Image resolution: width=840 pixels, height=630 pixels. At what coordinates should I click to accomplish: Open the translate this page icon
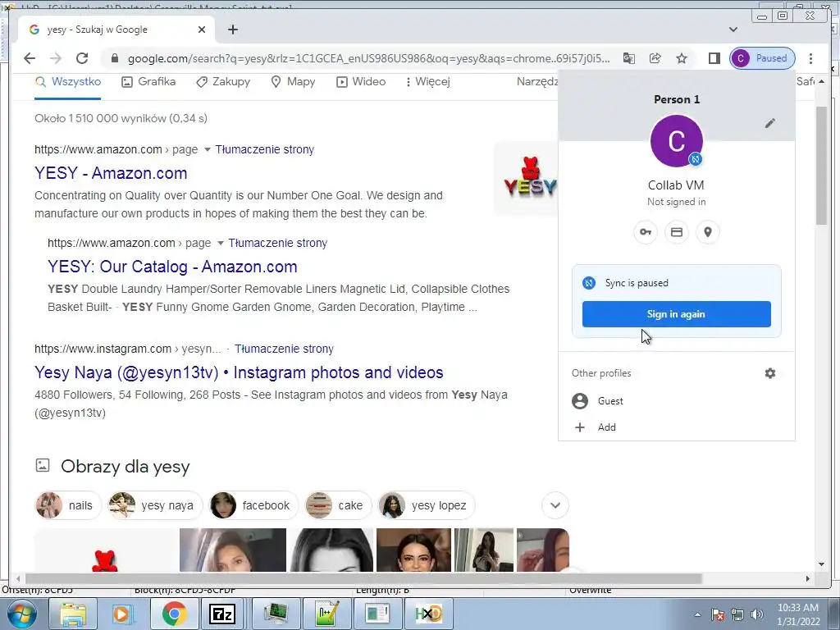(x=629, y=58)
